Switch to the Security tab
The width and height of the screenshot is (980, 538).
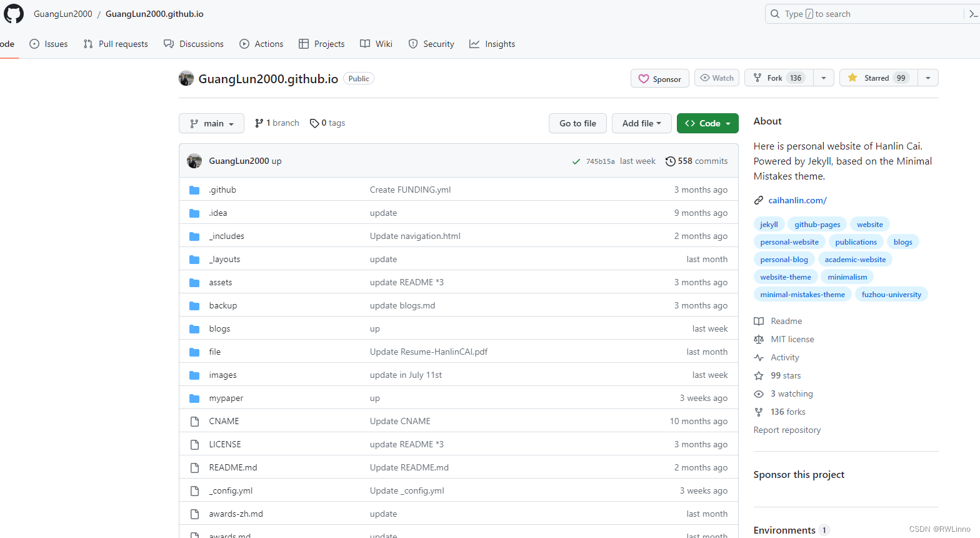tap(431, 44)
